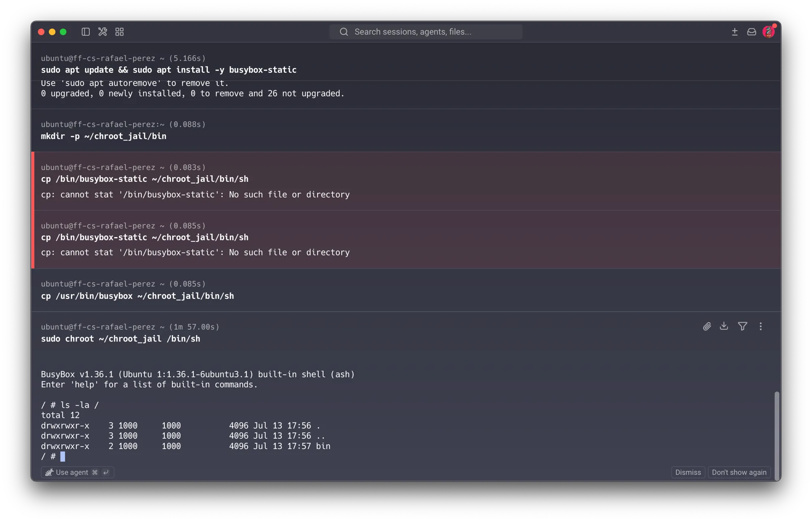Click the 'Use sudo apt autoremove' output line
Viewport: 812px width, 522px height.
(x=135, y=84)
